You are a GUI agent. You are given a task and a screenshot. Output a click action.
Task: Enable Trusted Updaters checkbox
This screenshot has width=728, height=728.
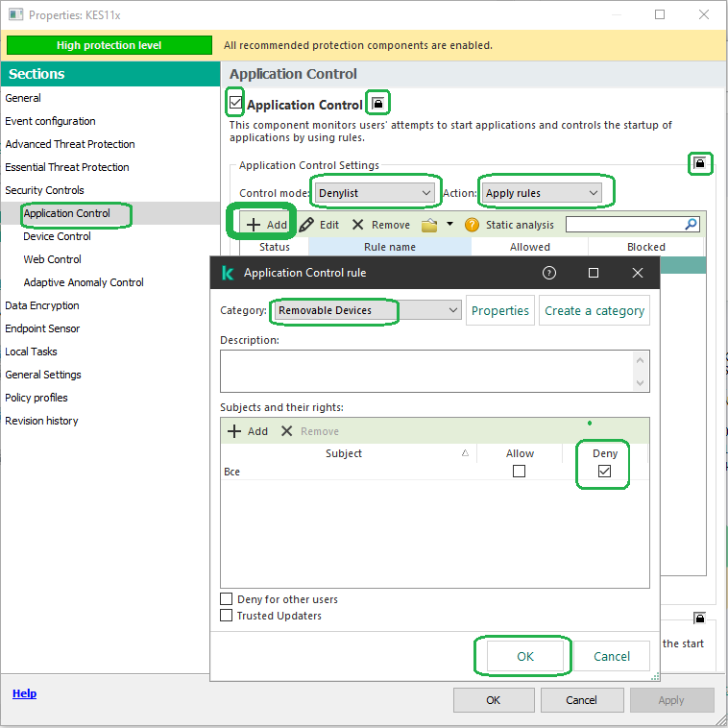pos(226,616)
